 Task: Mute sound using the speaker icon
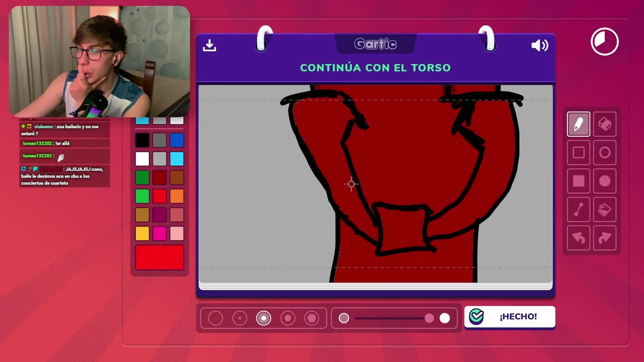pyautogui.click(x=539, y=45)
